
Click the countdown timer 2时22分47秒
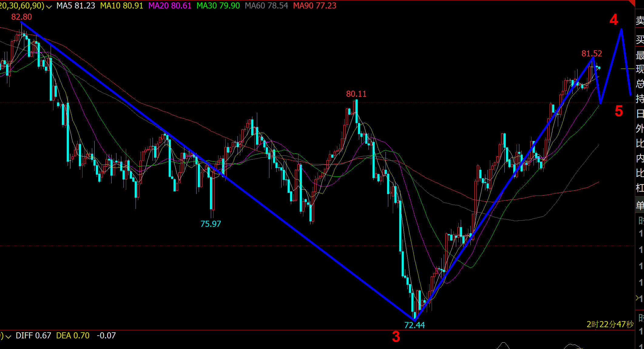pos(610,324)
